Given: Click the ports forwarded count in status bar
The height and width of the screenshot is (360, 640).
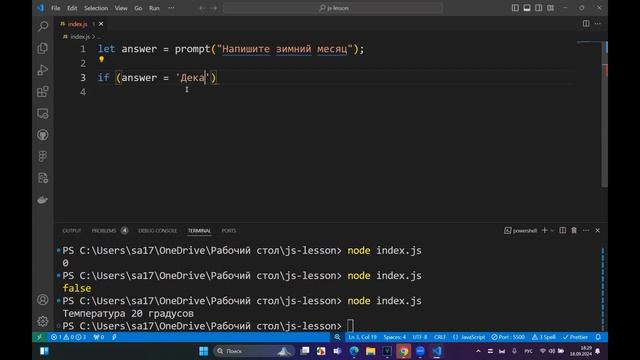Looking at the screenshot, I should point(99,337).
